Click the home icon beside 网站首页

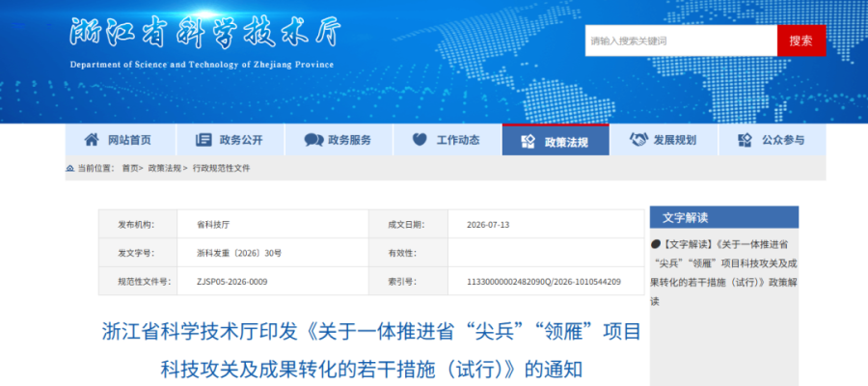[x=92, y=140]
